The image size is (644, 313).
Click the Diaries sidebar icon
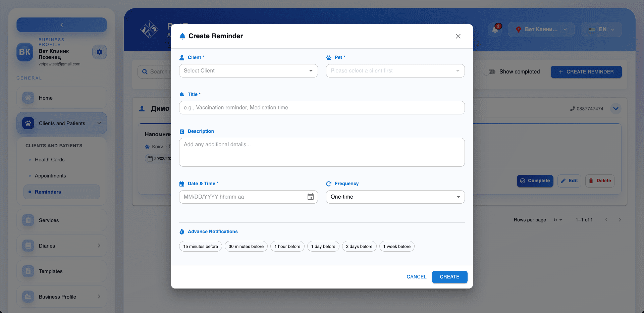point(28,246)
